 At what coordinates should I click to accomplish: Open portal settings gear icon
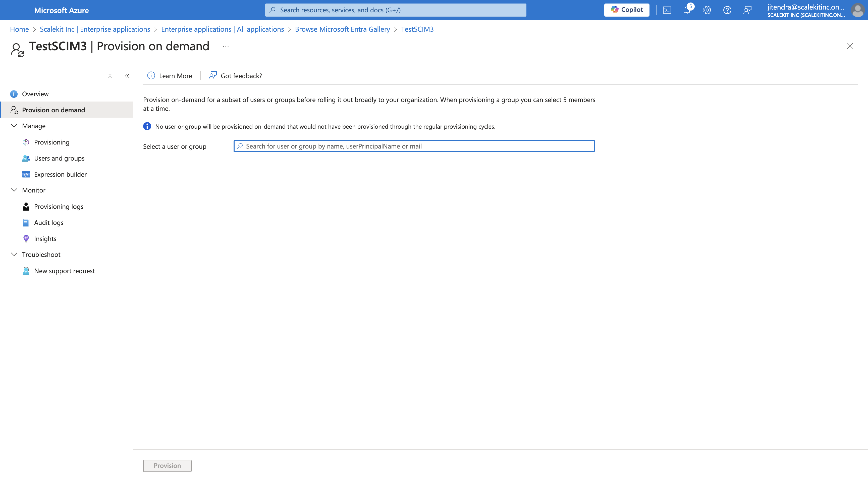coord(707,10)
